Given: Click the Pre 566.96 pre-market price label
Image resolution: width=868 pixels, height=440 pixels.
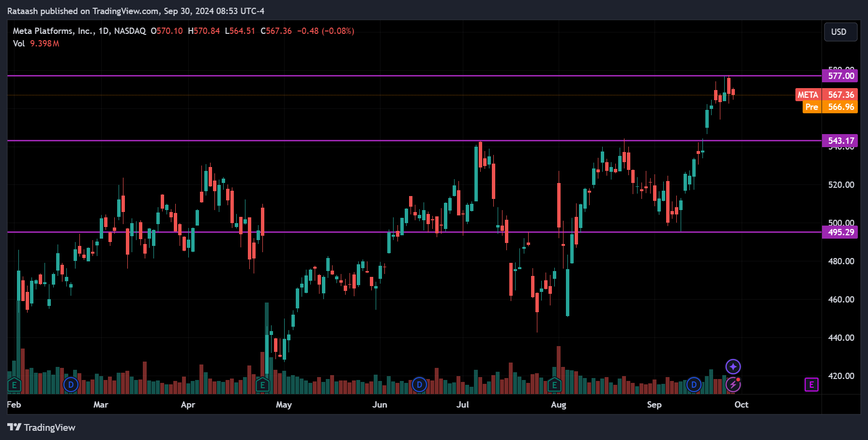Looking at the screenshot, I should 830,107.
